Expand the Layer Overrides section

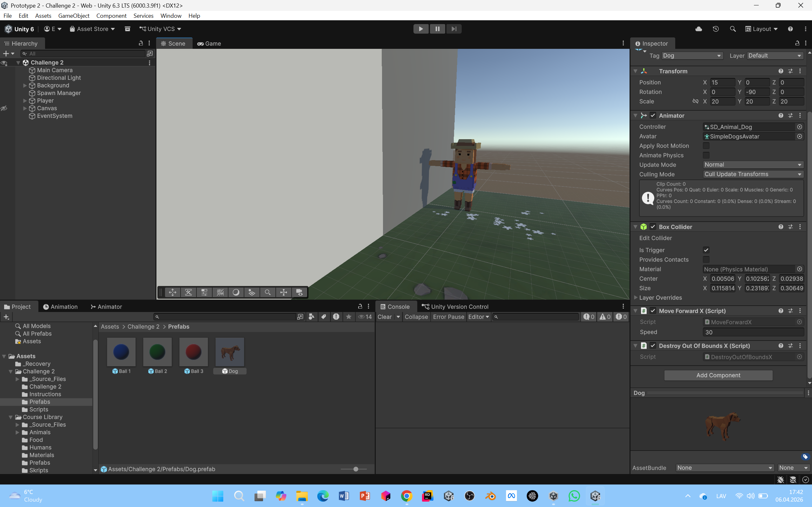coord(636,297)
